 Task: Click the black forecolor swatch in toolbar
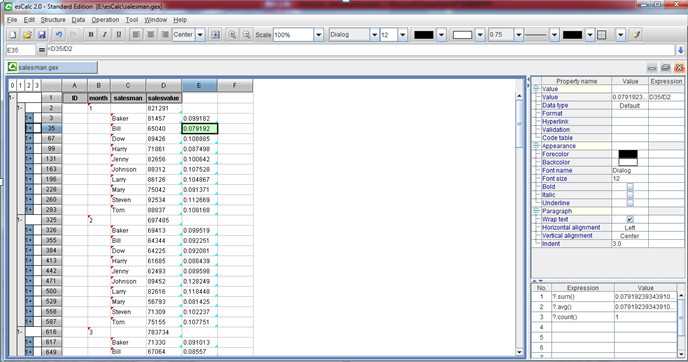point(424,35)
